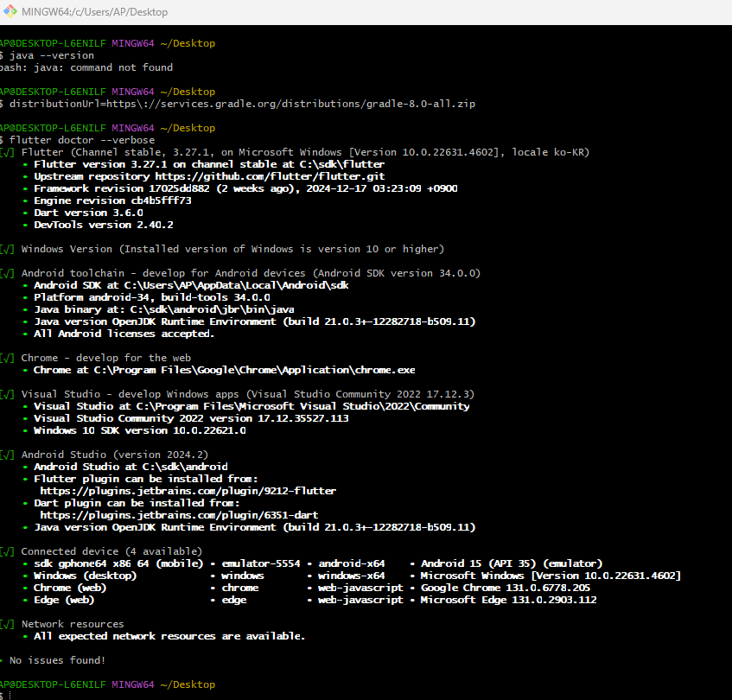Click 'sdk gphone64 x86 64 (mobile)' device entry
The height and width of the screenshot is (700, 732).
coord(118,563)
